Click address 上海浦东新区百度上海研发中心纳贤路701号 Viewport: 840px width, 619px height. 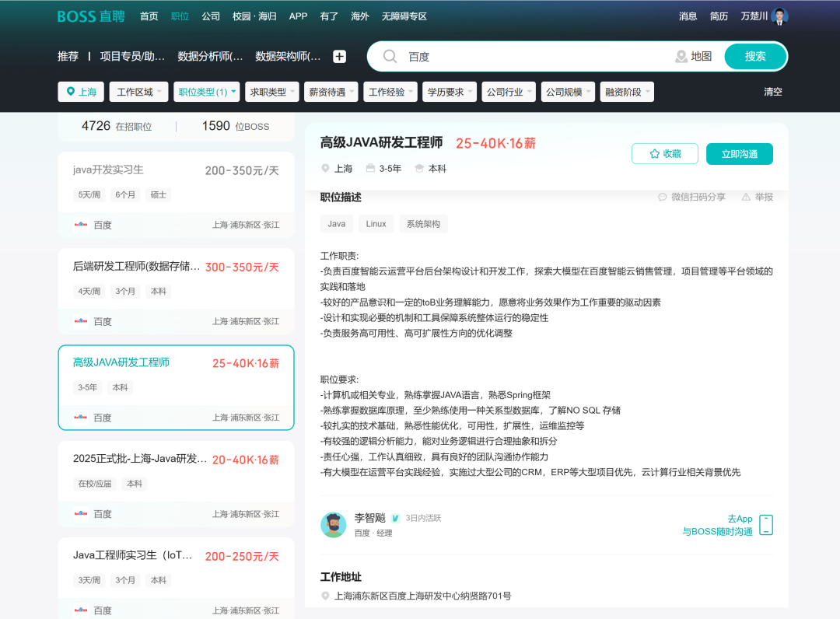(422, 596)
